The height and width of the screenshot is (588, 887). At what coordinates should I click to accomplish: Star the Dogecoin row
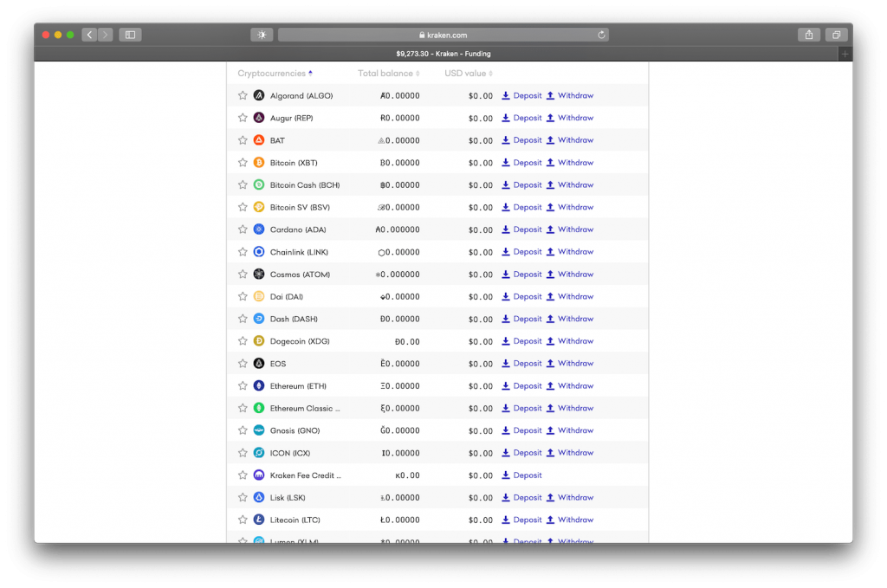click(x=243, y=341)
